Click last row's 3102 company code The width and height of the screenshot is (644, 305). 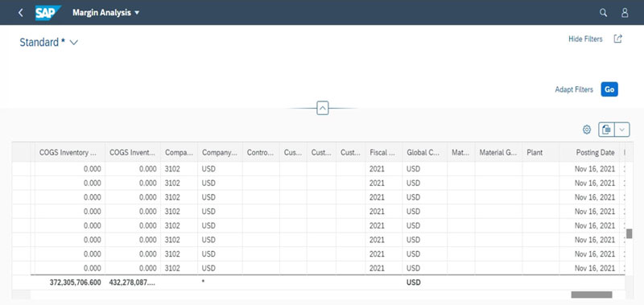(x=172, y=268)
